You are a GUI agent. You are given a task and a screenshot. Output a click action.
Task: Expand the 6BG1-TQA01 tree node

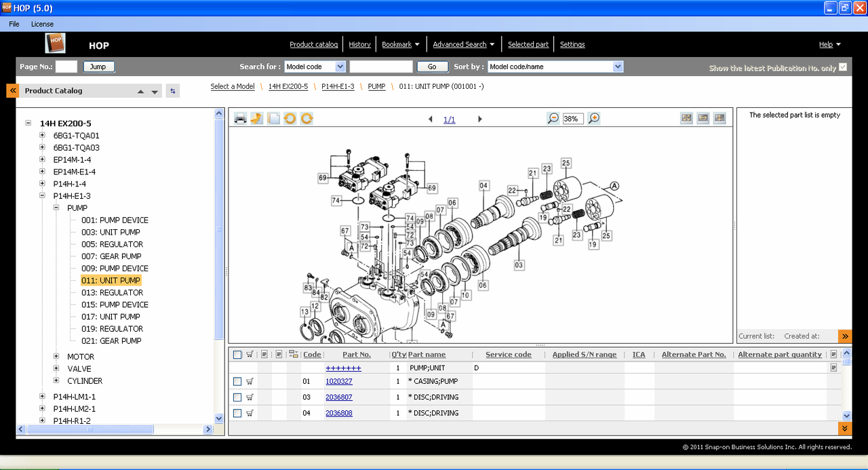[42, 135]
